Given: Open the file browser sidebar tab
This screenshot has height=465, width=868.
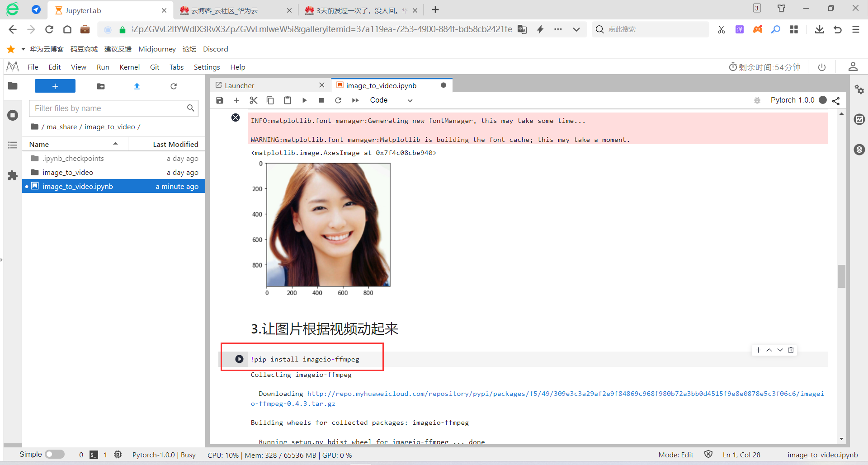Looking at the screenshot, I should point(13,86).
